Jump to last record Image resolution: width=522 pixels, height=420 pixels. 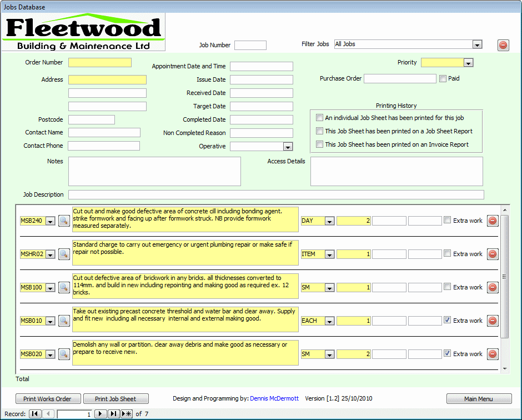[x=113, y=414]
